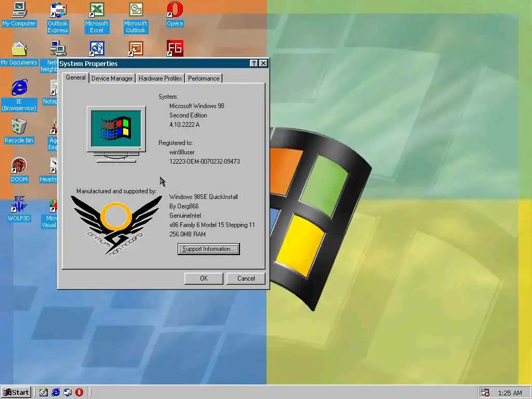Click the Registered to label
This screenshot has height=399, width=532.
[176, 143]
